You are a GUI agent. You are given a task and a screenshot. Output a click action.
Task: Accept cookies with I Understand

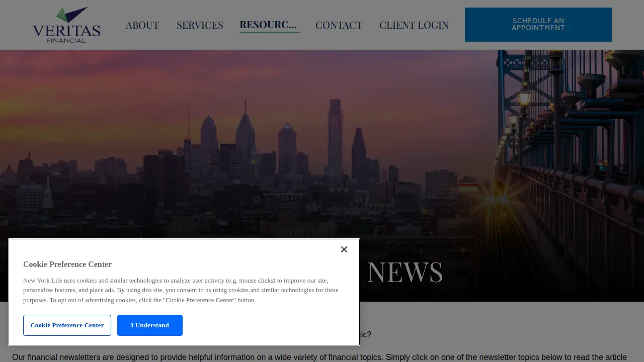150,325
